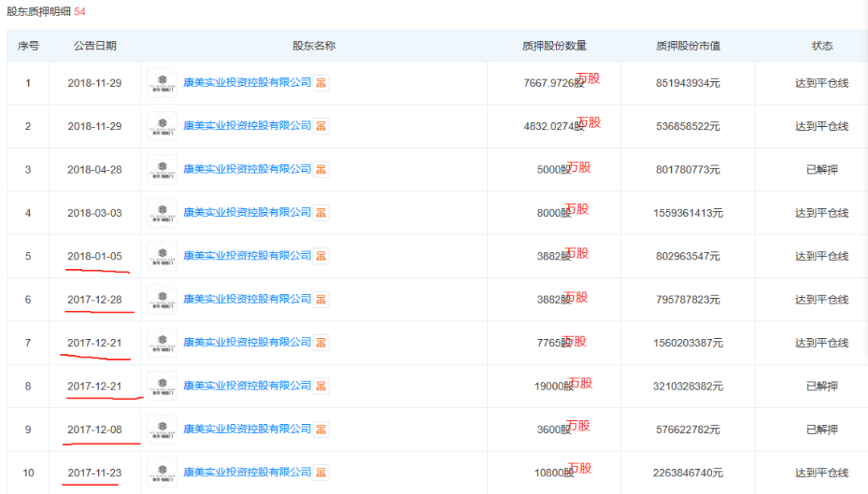Click the market value 576622782元
Viewport: 868px width, 494px height.
688,429
